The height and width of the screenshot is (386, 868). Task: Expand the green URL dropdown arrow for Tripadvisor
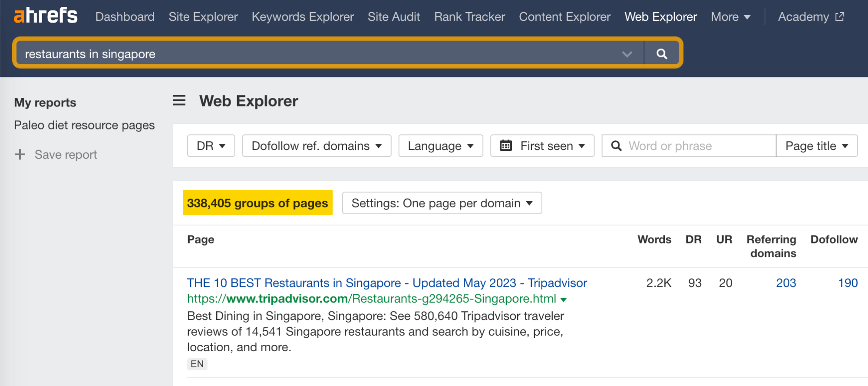coord(564,299)
